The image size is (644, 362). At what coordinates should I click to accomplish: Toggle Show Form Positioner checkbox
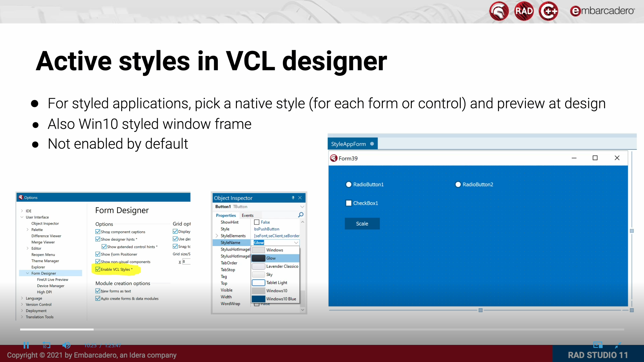[x=98, y=254]
